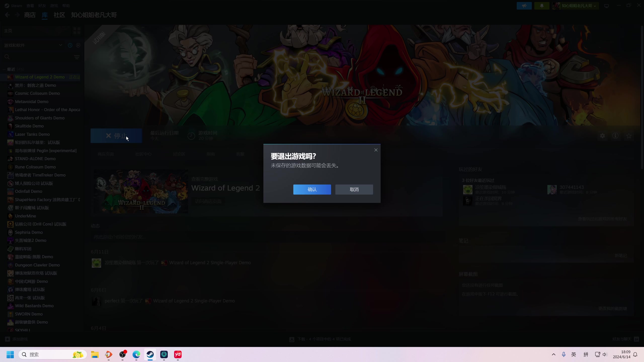Open game settings gear icon
The width and height of the screenshot is (644, 362).
tap(602, 136)
